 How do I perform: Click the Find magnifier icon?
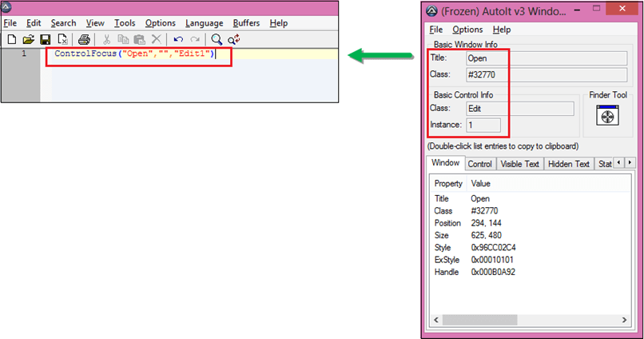click(x=216, y=39)
